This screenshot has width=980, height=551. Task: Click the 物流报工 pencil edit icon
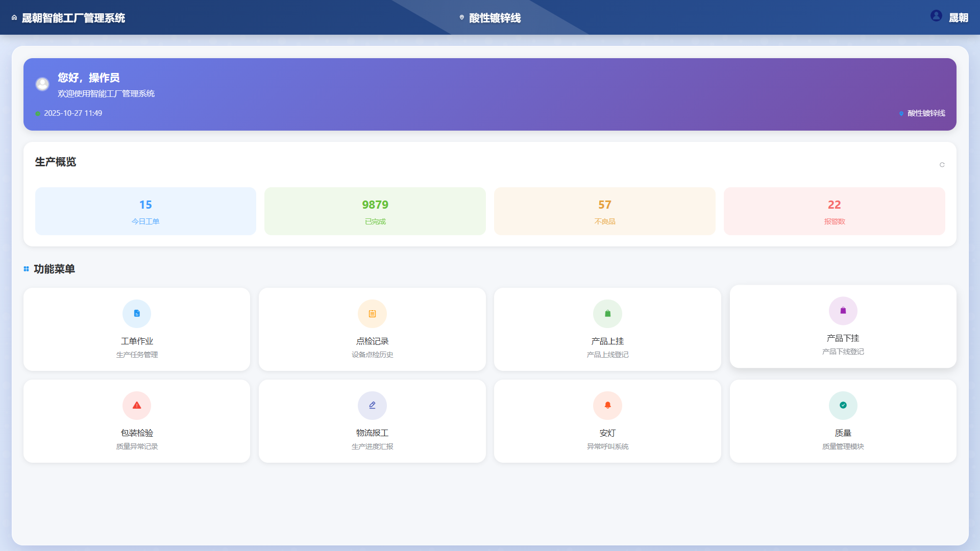[x=372, y=406]
